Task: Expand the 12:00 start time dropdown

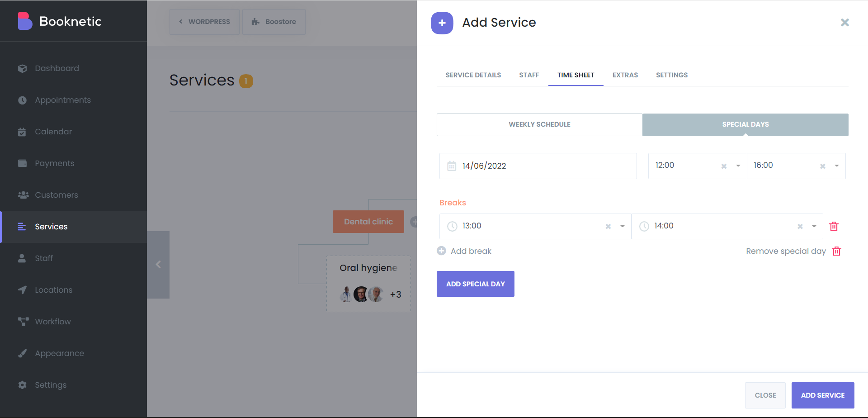Action: [x=738, y=166]
